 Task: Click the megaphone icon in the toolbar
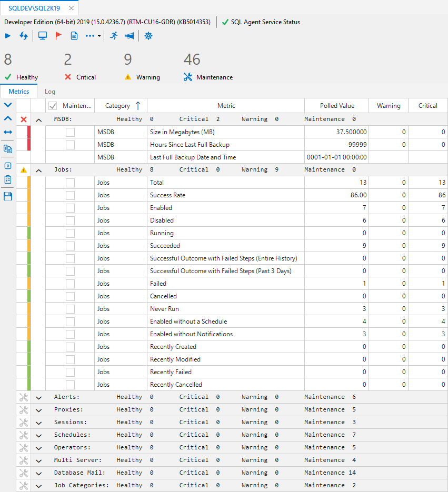tap(129, 36)
